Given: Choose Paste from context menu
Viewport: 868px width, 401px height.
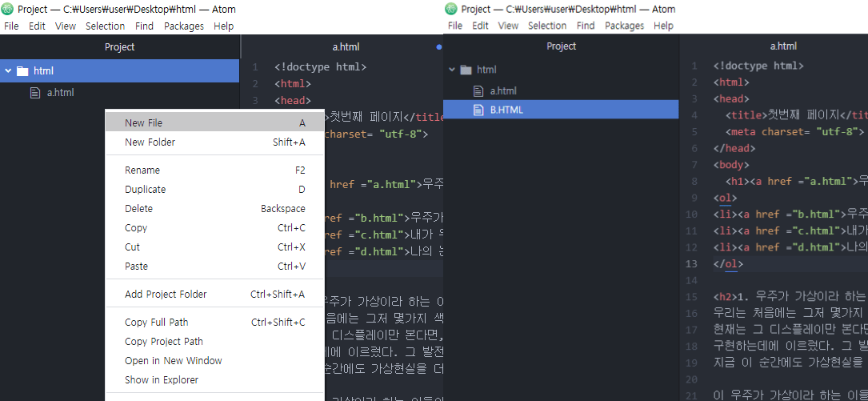Looking at the screenshot, I should click(x=214, y=267).
